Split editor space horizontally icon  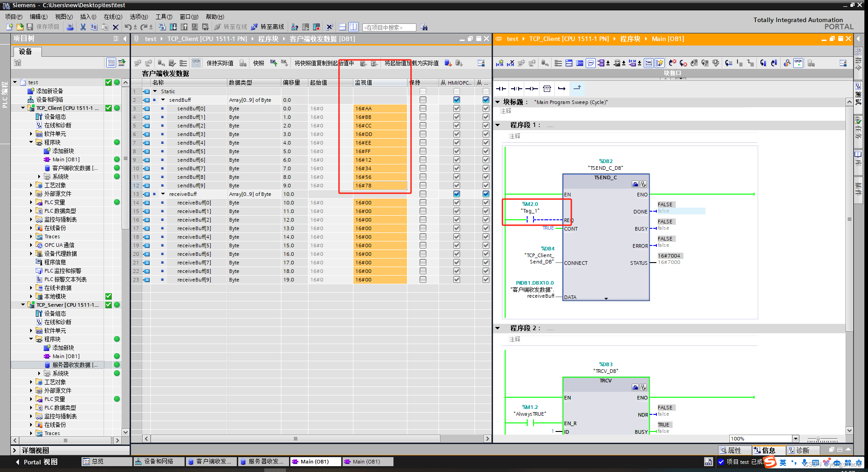pos(343,27)
